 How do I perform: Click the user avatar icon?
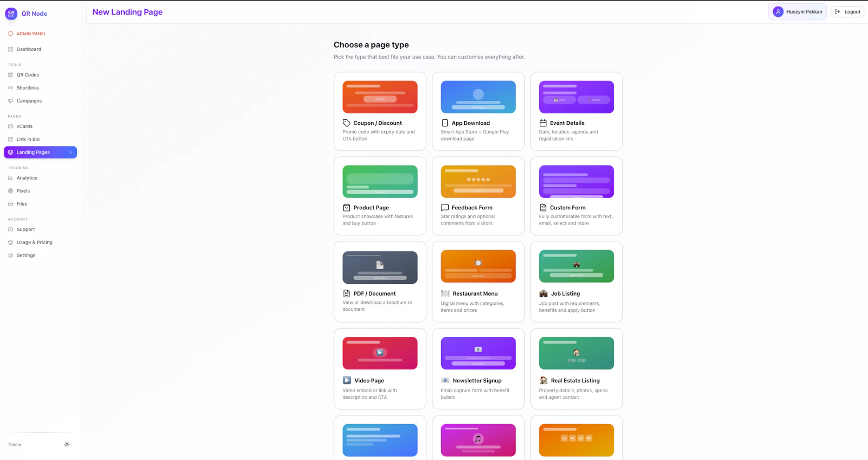click(x=778, y=12)
